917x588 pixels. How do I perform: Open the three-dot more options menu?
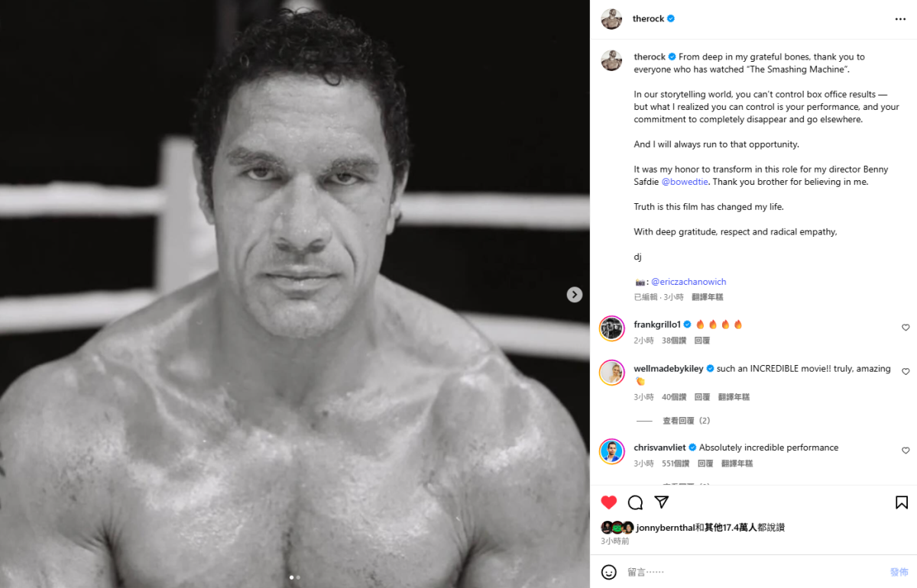click(900, 19)
